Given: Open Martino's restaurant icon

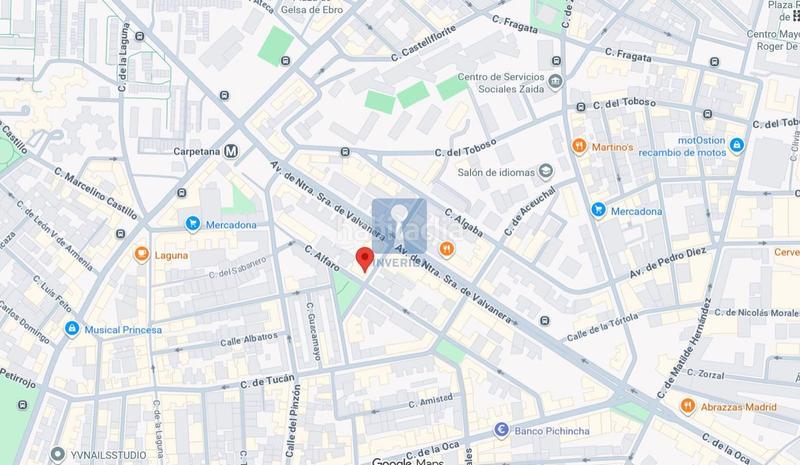Looking at the screenshot, I should coord(579,146).
